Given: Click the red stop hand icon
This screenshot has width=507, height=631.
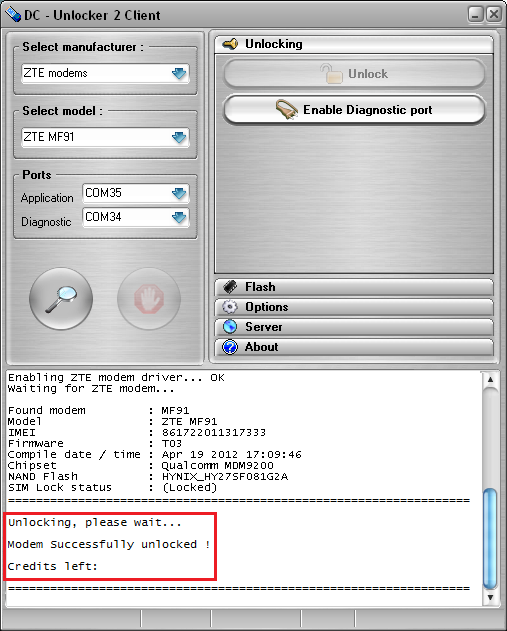Looking at the screenshot, I should coord(149,299).
